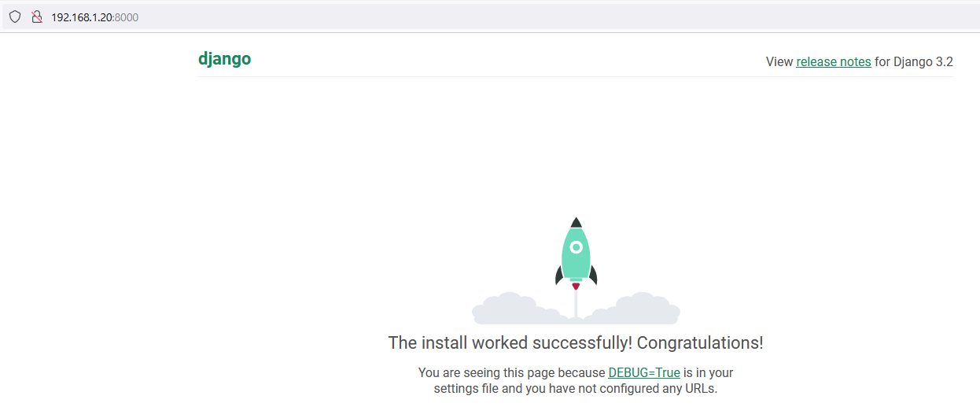Viewport: 980px width, 418px height.
Task: Open the insecure connection padlock icon
Action: pyautogui.click(x=36, y=17)
